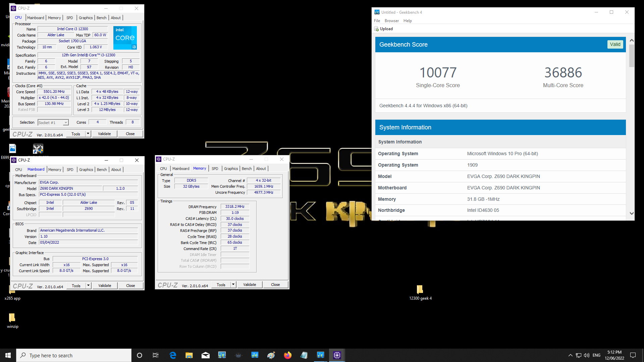Click BIOS date field 05/04/2022
This screenshot has width=644, height=362.
coord(88,242)
